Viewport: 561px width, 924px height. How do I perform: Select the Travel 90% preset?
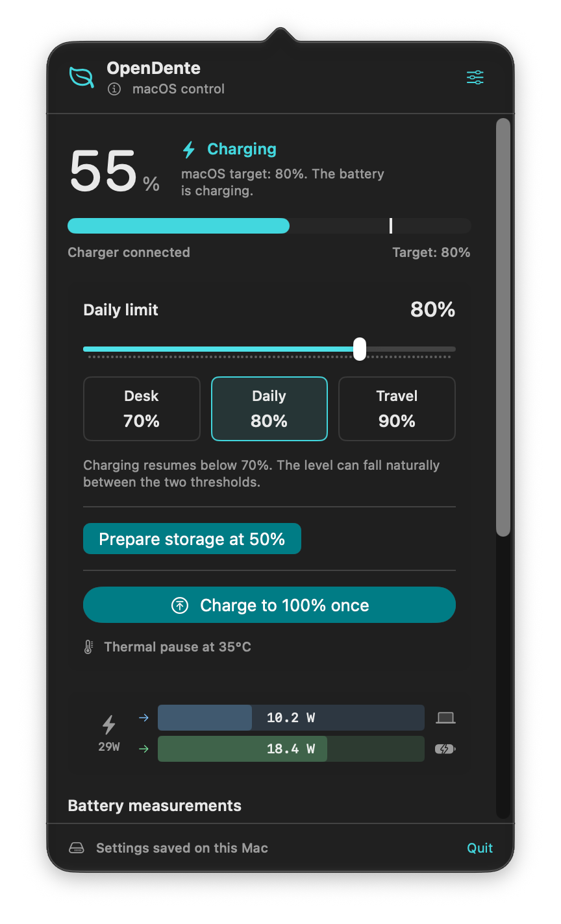click(397, 409)
